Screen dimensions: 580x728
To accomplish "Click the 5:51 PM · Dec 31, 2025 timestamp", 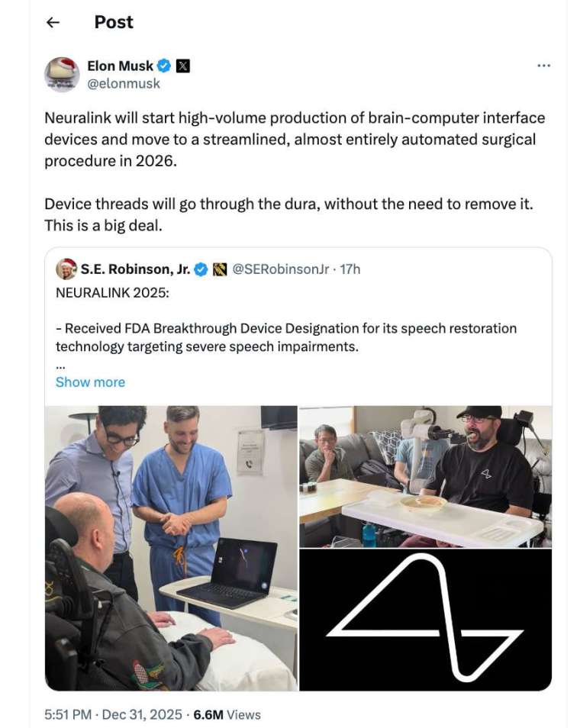I will point(113,714).
